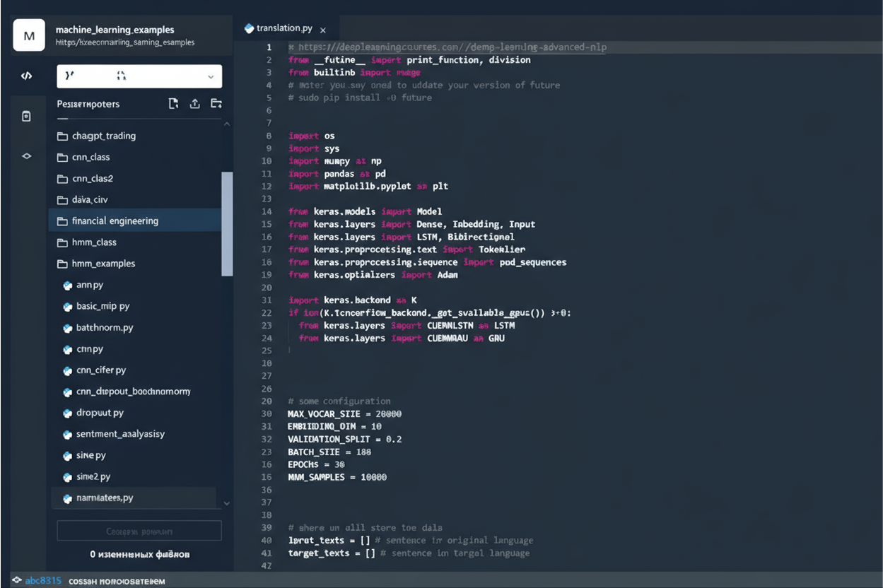Close the translation.py tab
The height and width of the screenshot is (588, 883).
pyautogui.click(x=323, y=30)
